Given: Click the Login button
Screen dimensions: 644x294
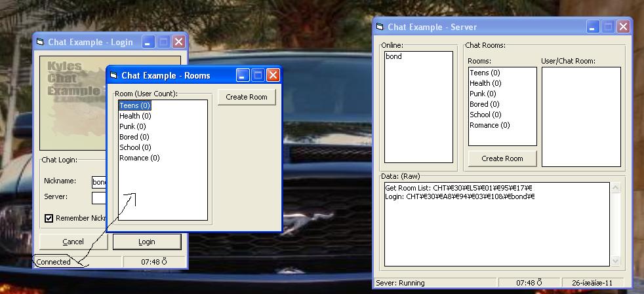Looking at the screenshot, I should (147, 242).
